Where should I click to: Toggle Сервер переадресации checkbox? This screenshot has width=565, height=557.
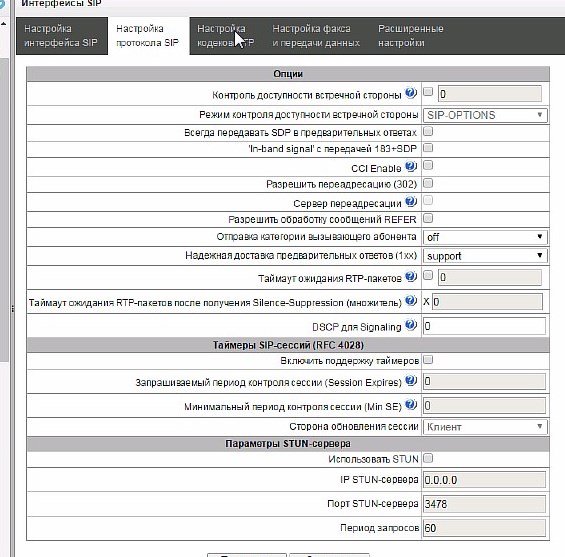click(x=428, y=200)
